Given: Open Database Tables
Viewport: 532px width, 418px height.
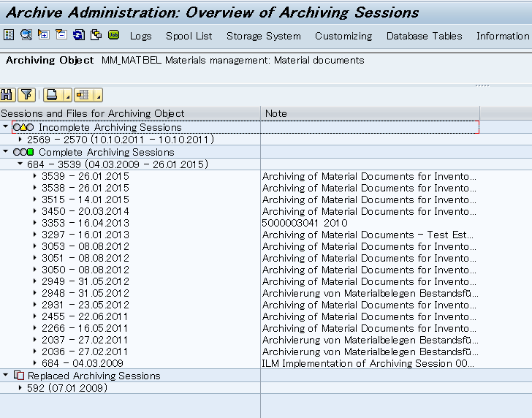Looking at the screenshot, I should [x=424, y=36].
